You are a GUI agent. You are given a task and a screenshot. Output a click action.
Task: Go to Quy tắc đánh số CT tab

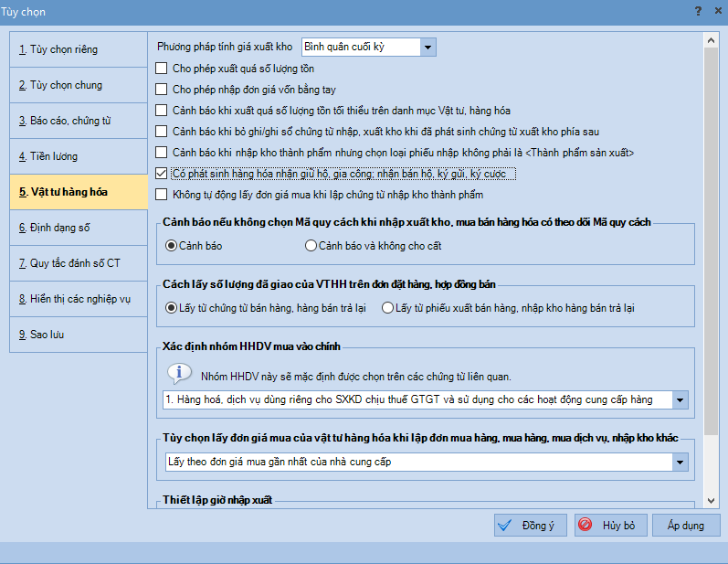[79, 263]
